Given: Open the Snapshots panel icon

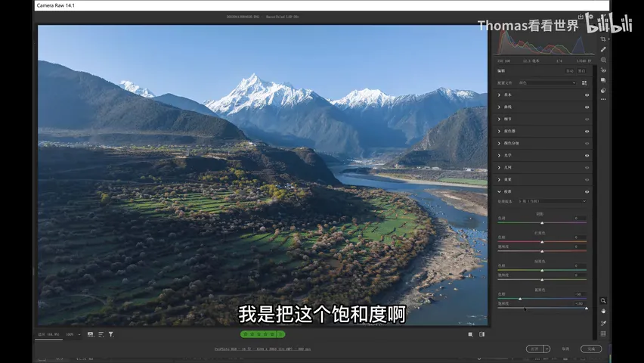Looking at the screenshot, I should [603, 81].
